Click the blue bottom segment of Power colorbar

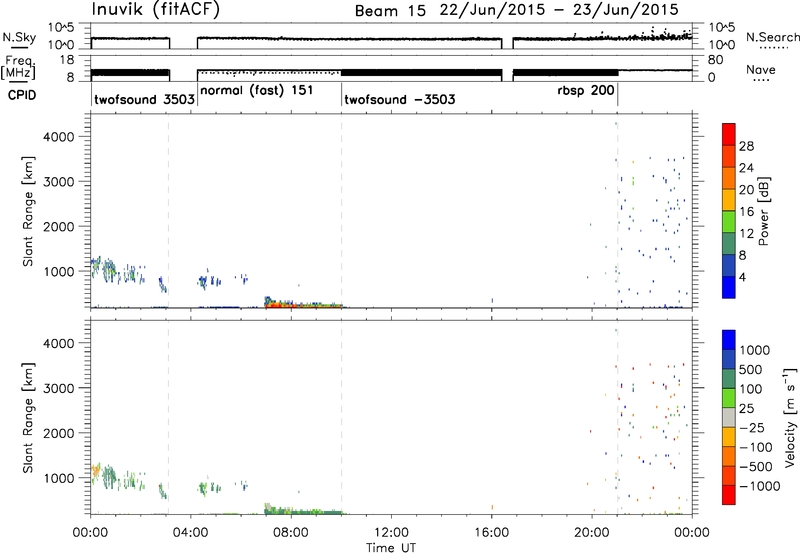729,287
